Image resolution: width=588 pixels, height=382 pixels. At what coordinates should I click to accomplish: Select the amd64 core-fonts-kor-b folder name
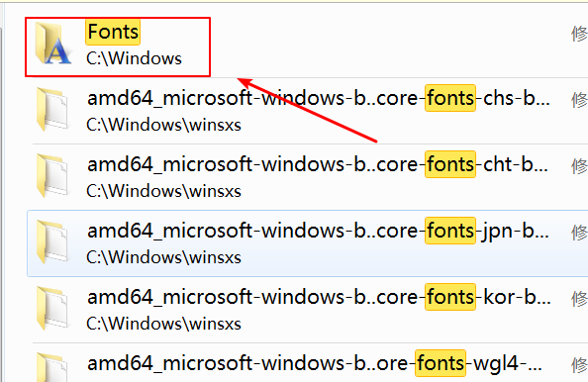coord(319,297)
